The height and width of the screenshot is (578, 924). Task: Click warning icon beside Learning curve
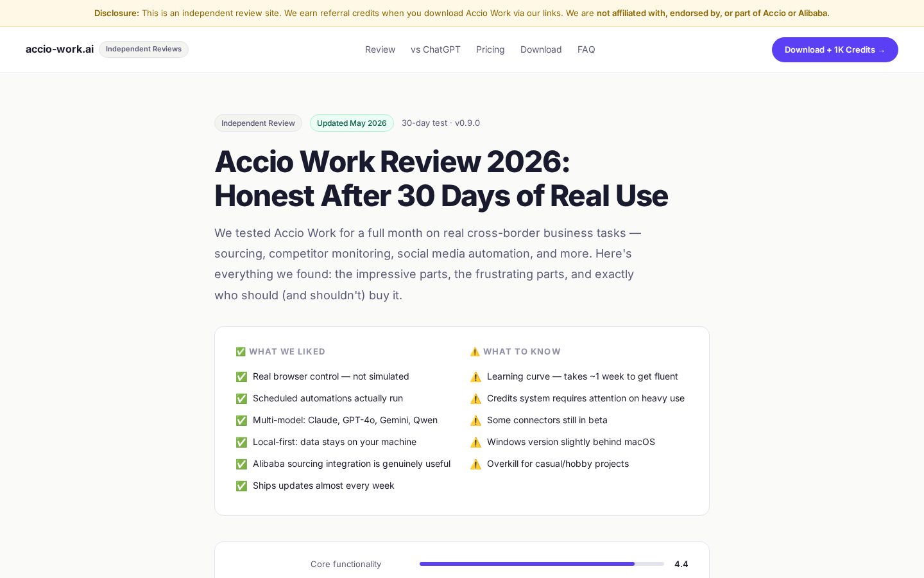pos(475,377)
